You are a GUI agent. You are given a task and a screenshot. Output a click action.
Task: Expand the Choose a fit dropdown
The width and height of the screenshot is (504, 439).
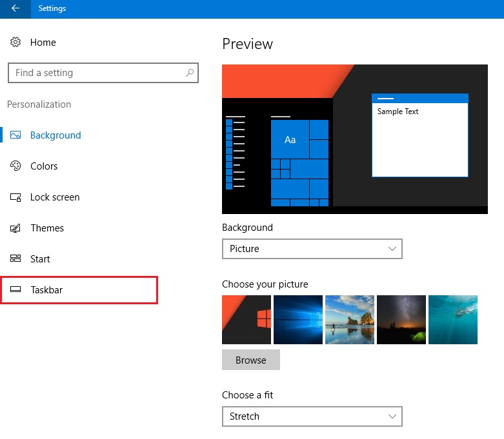click(x=312, y=416)
